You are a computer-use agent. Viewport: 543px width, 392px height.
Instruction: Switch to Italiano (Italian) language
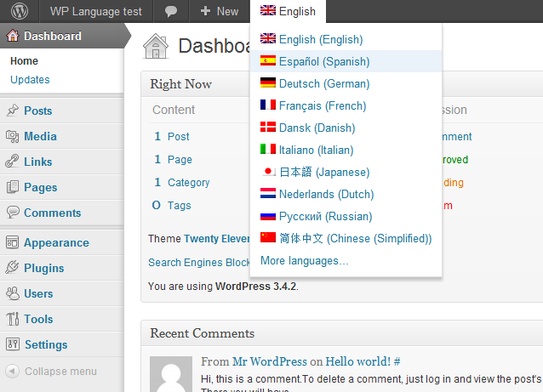pos(346,150)
